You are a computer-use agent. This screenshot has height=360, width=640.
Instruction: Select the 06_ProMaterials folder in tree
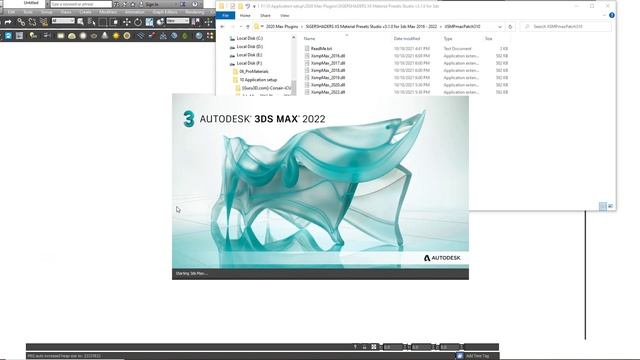[253, 71]
